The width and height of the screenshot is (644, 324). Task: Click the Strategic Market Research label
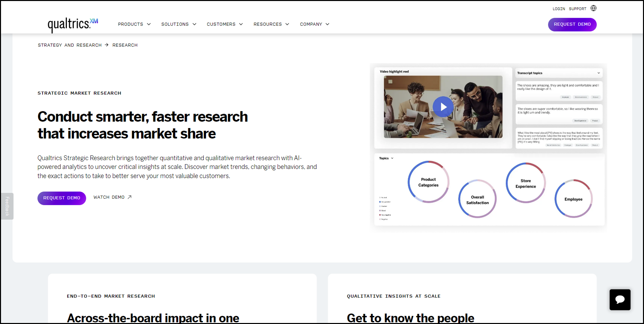point(79,93)
